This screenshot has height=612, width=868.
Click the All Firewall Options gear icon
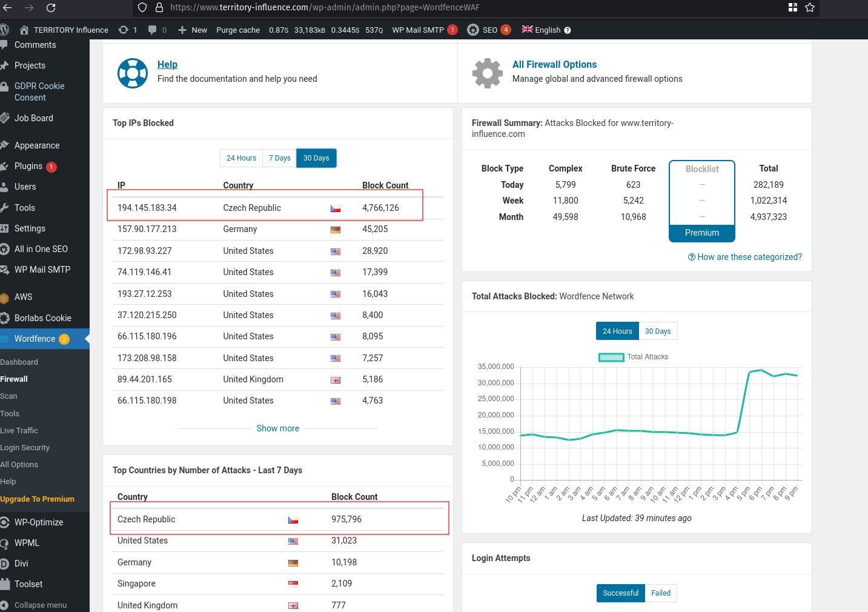488,73
